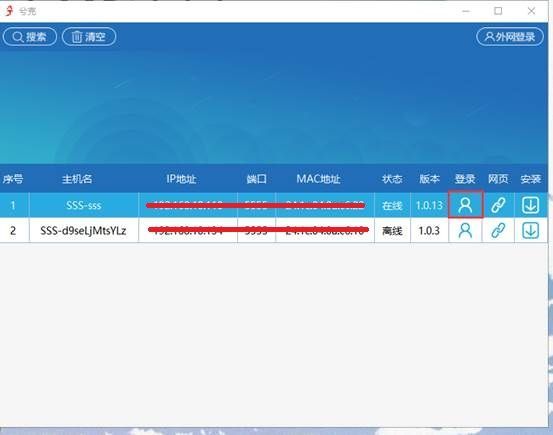Viewport: 553px width, 435px height.
Task: Open the web link icon for SSS-sss
Action: (x=498, y=205)
